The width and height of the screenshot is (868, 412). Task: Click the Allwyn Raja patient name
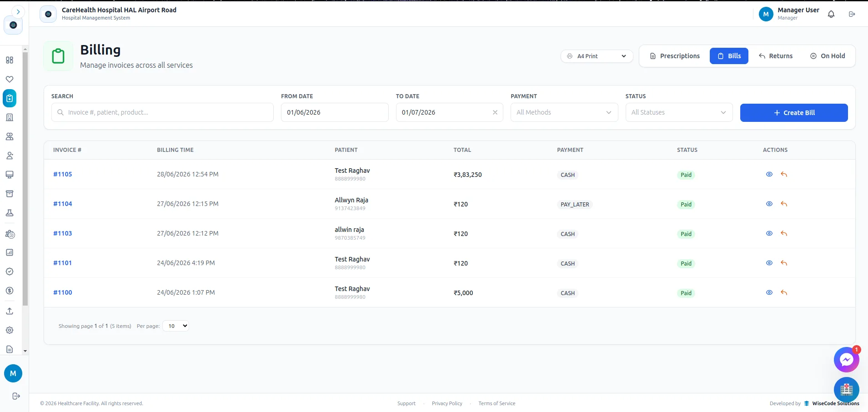351,200
